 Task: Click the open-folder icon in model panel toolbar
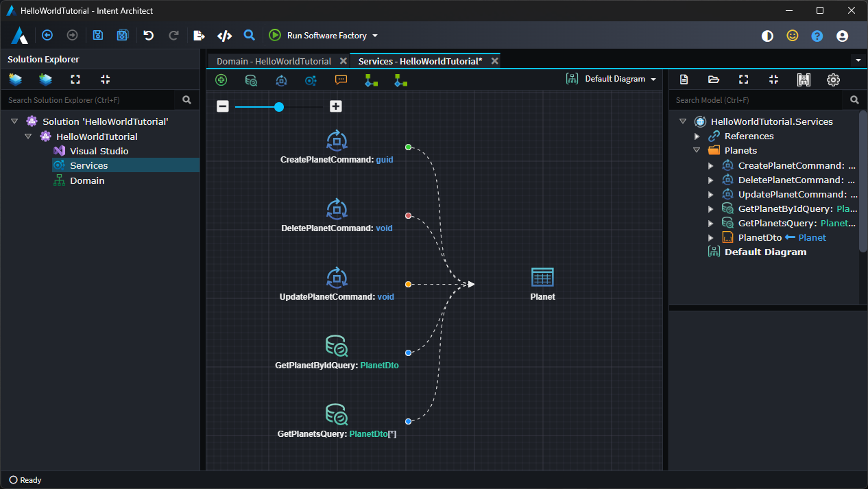[x=714, y=80]
